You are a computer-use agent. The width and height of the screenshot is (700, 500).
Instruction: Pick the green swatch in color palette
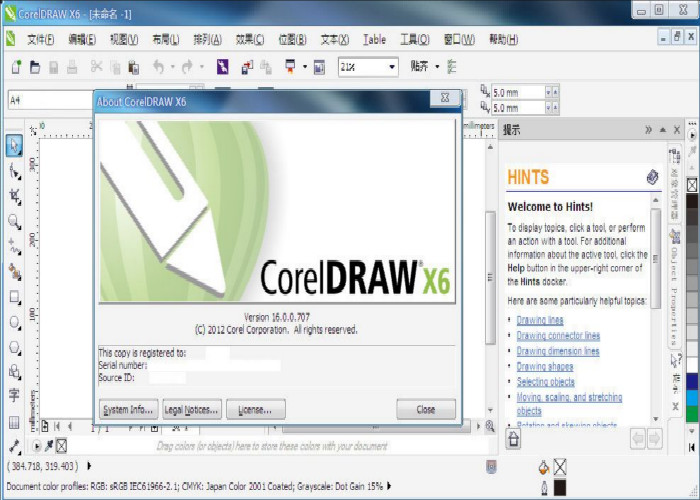tap(692, 413)
